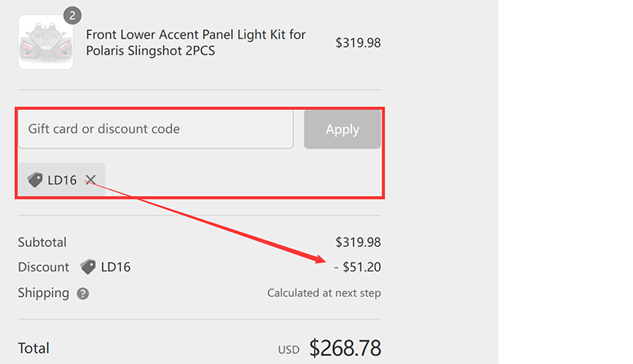The height and width of the screenshot is (364, 633).
Task: Click the USD currency label
Action: pyautogui.click(x=288, y=350)
